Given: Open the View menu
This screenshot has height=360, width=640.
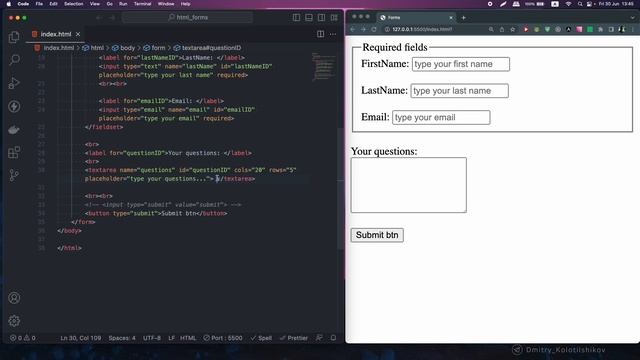Looking at the screenshot, I should click(x=95, y=4).
